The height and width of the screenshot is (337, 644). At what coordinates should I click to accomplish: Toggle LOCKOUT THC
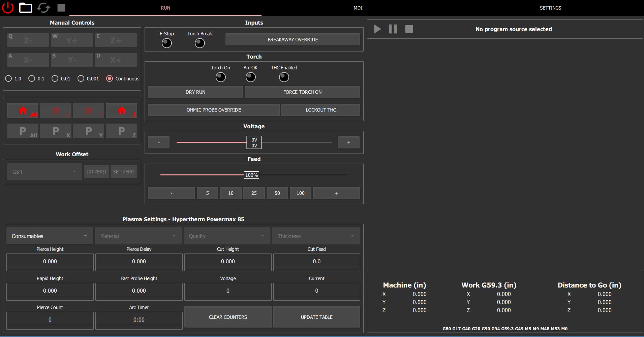321,110
